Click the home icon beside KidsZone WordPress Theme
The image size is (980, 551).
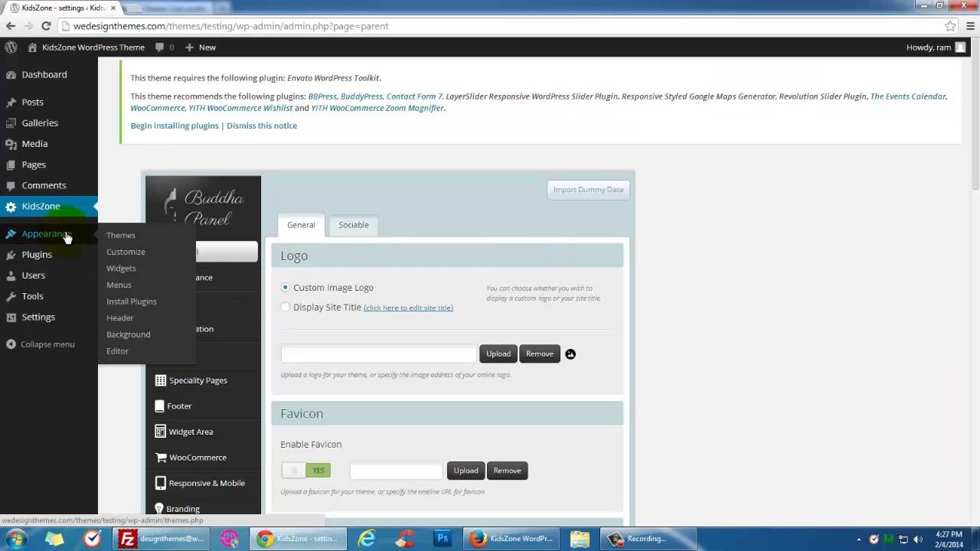[x=32, y=47]
